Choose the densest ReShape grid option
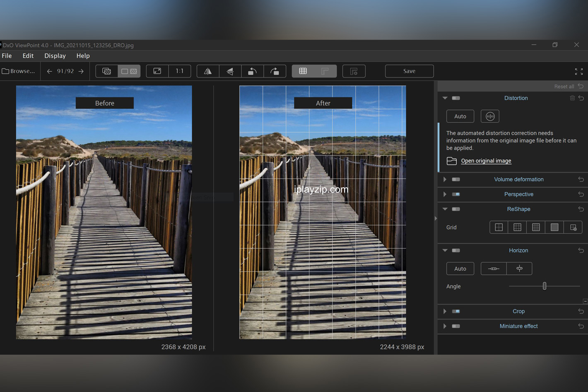 (554, 227)
